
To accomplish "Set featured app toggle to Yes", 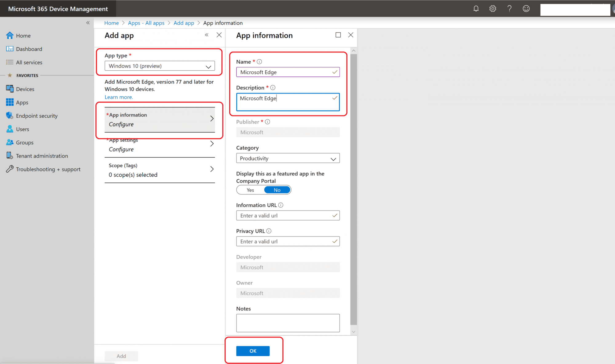I will (x=250, y=190).
